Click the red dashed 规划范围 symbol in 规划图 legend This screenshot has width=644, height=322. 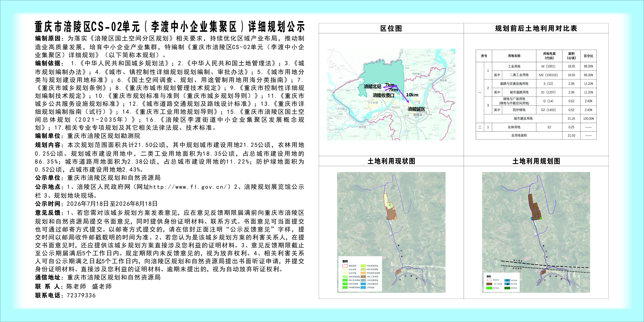(x=489, y=280)
